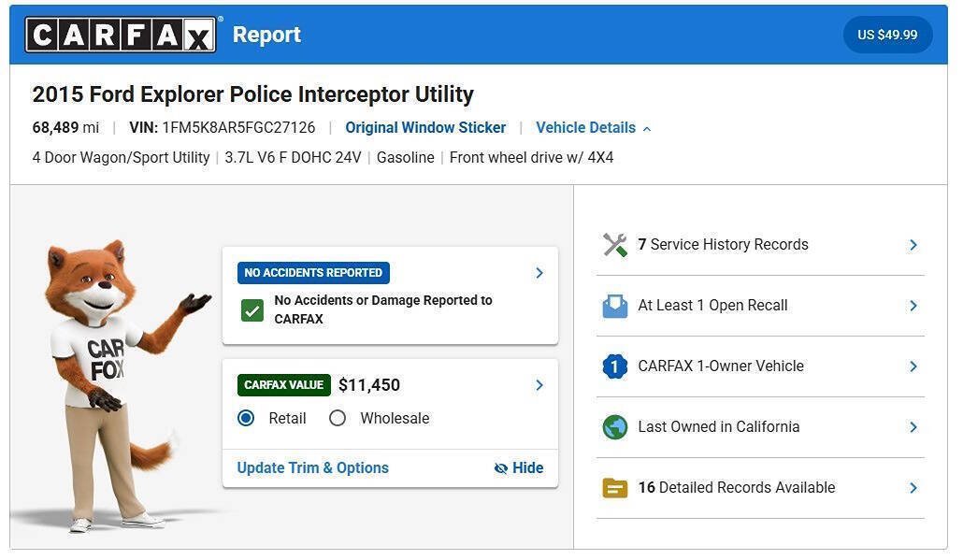Image resolution: width=963 pixels, height=560 pixels.
Task: Collapse the Vehicle Details caret
Action: [647, 129]
